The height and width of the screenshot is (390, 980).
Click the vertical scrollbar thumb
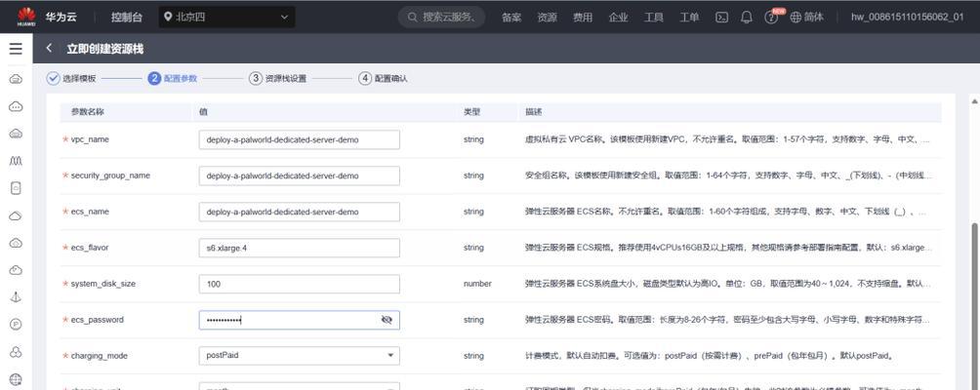click(974, 306)
